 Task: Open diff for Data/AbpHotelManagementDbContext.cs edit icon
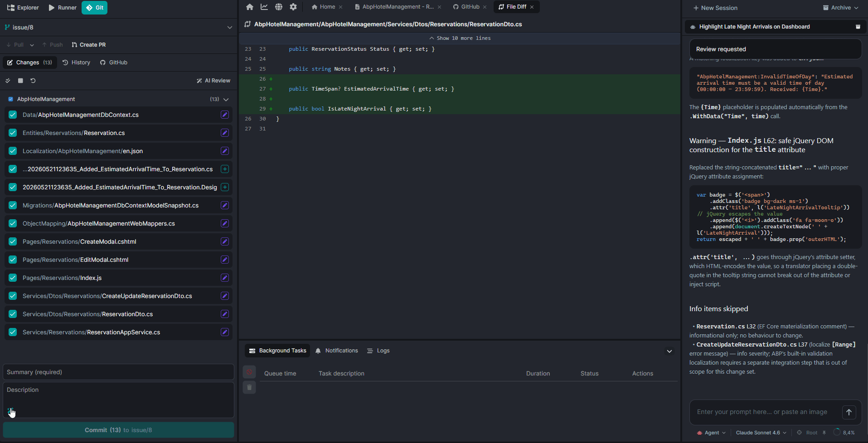225,115
